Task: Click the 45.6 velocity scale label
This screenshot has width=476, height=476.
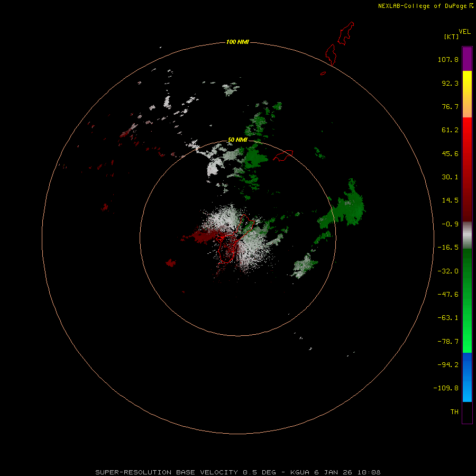Action: pos(450,153)
